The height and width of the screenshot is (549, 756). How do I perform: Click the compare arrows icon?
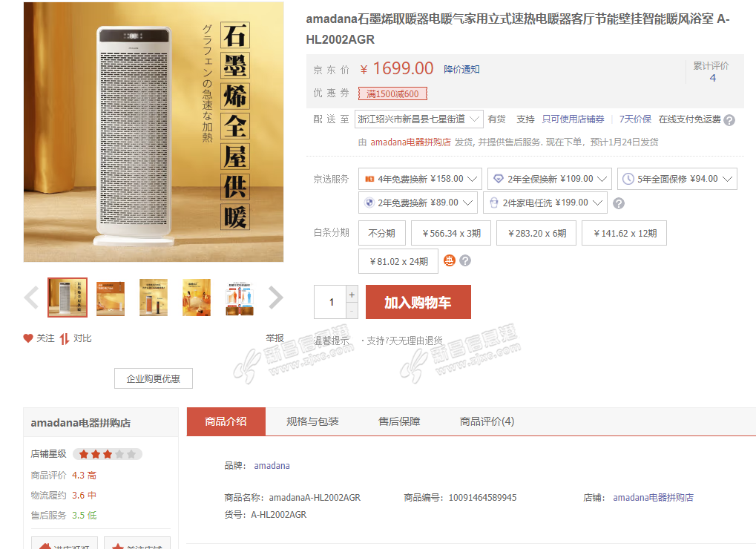point(64,339)
